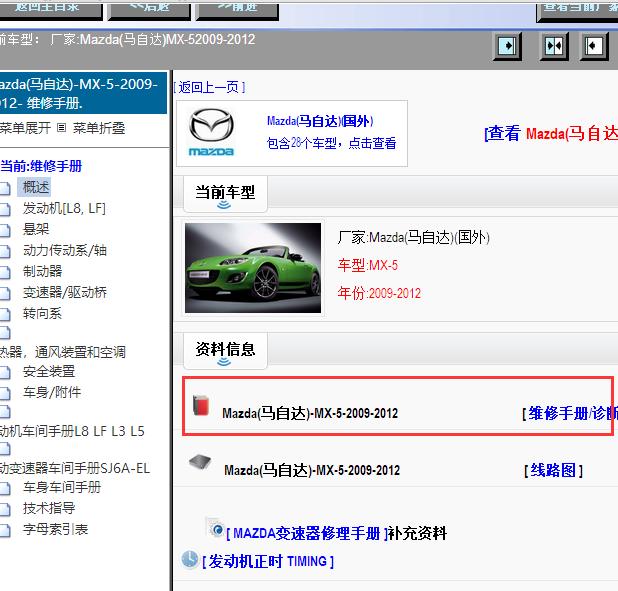Open 通风装置和空调 section
Image resolution: width=618 pixels, height=591 pixels.
tap(63, 352)
